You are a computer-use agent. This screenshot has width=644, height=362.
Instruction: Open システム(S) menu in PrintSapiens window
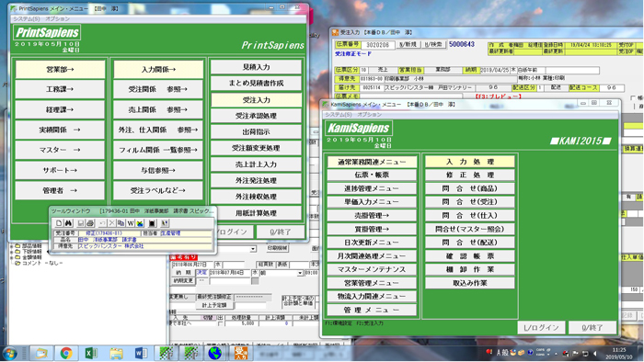(x=27, y=19)
